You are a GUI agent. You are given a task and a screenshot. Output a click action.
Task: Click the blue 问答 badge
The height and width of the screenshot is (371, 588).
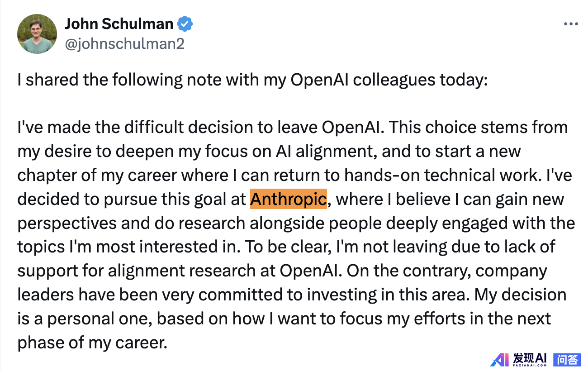[x=567, y=360]
